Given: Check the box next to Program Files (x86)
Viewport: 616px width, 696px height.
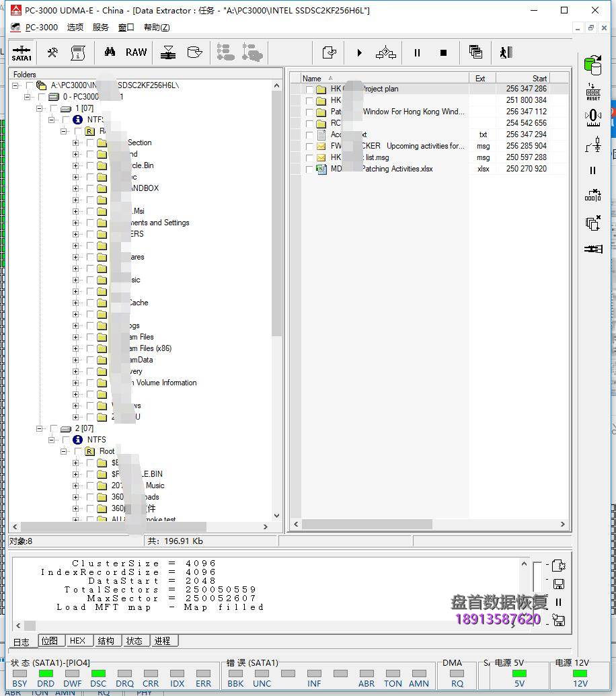Looking at the screenshot, I should pos(90,349).
